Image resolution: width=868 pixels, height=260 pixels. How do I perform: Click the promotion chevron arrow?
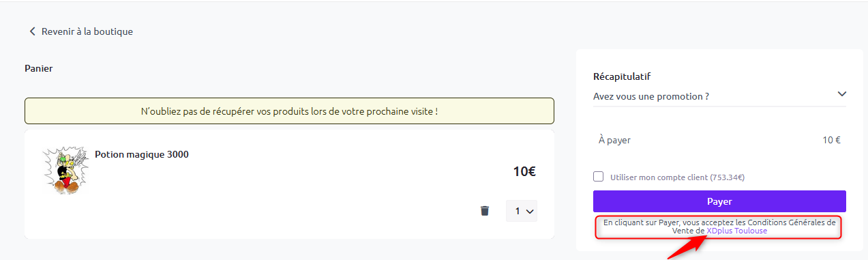pos(842,94)
